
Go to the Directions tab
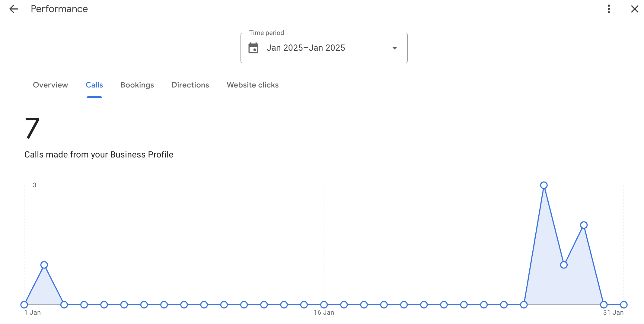[190, 85]
